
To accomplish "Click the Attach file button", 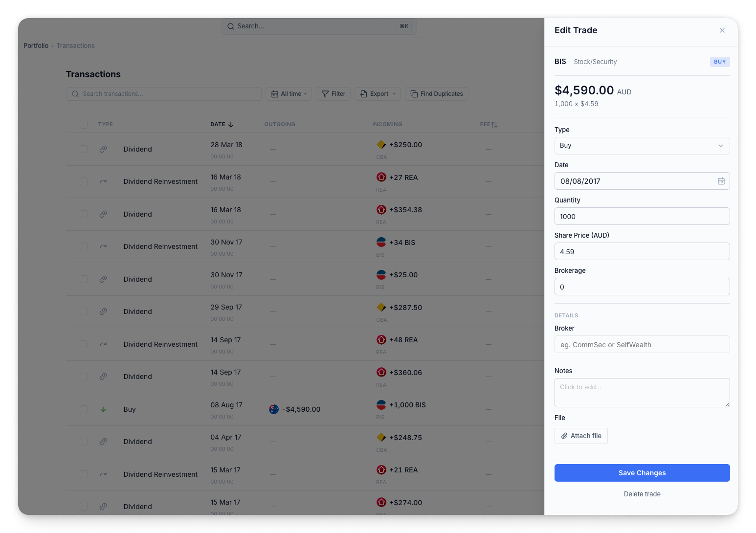I will click(x=581, y=436).
